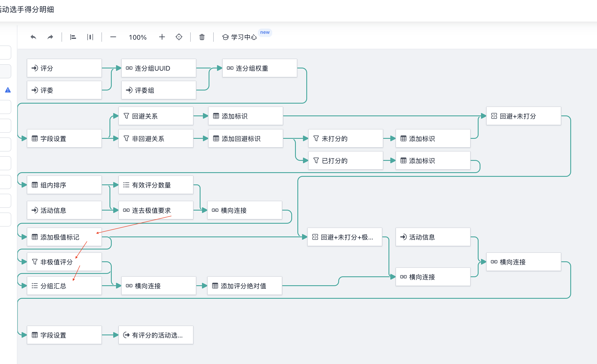Click the list icon on the 有效评分数量 node
The image size is (597, 364).
(126, 185)
